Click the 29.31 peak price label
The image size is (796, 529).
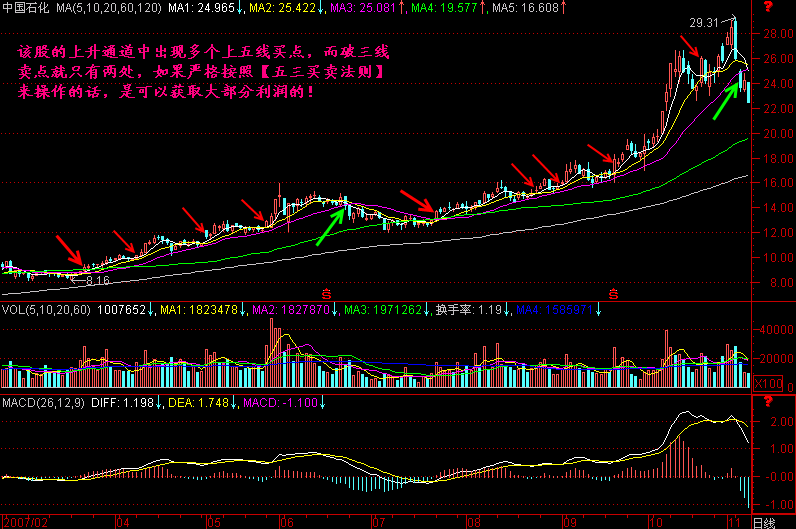coord(704,22)
